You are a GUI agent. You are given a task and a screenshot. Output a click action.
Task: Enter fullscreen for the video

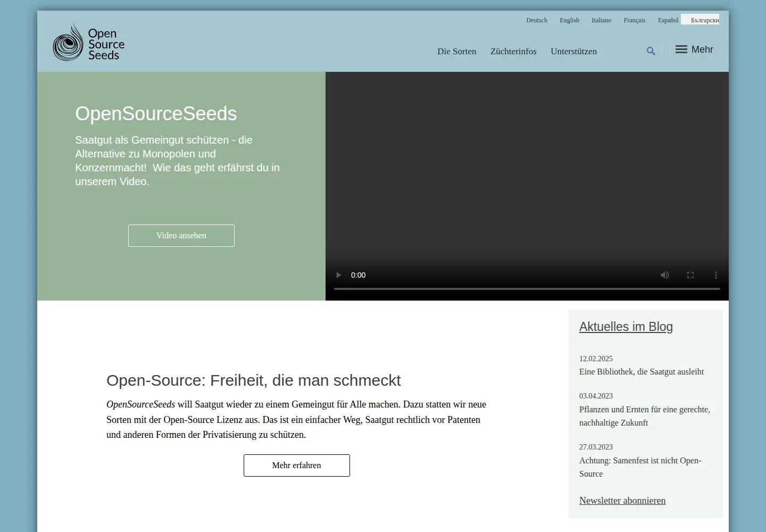[690, 275]
